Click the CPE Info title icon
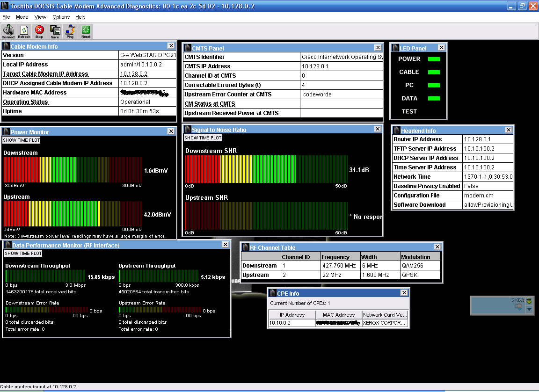 click(273, 293)
